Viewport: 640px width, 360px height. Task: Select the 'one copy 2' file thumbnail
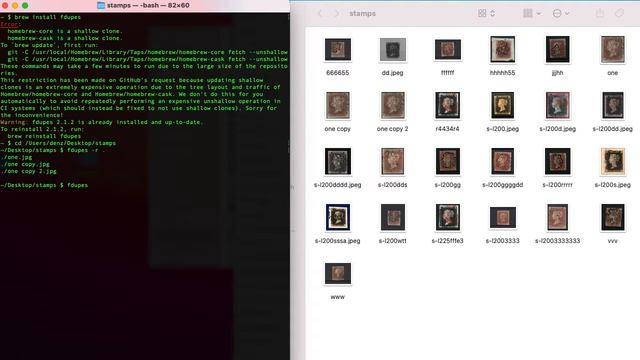(x=393, y=105)
